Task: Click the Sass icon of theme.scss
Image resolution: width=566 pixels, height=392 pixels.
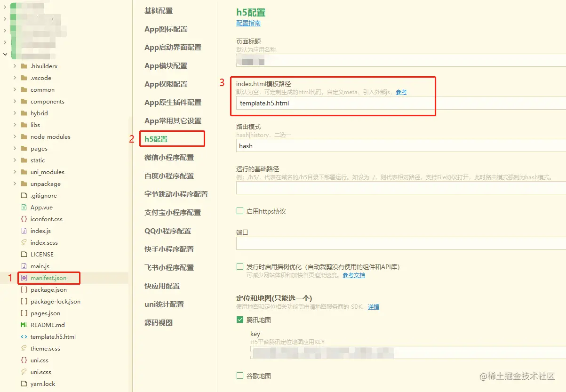Action: (24, 349)
